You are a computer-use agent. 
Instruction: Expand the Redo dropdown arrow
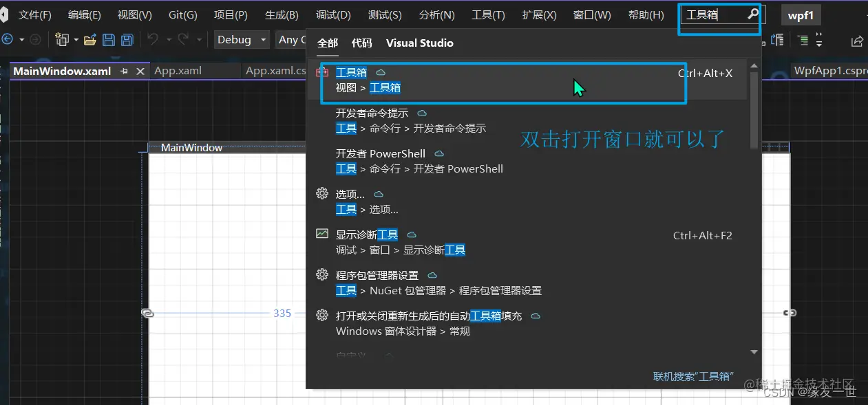(x=199, y=39)
